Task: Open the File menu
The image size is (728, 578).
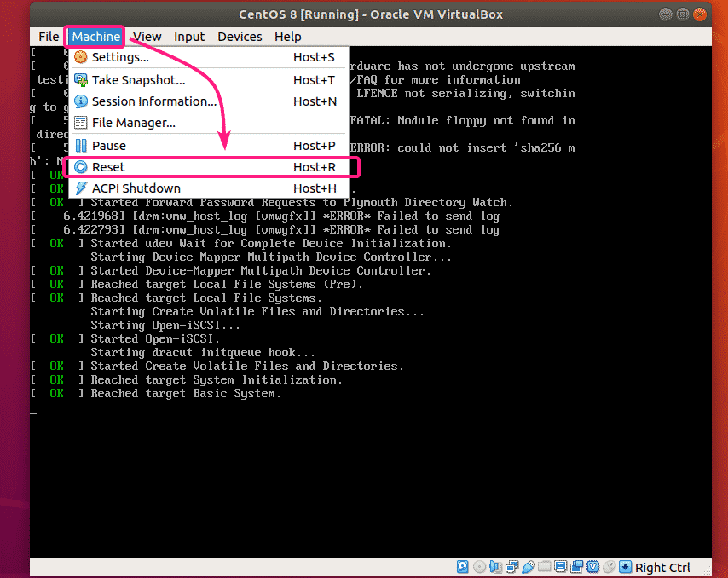Action: coord(49,37)
